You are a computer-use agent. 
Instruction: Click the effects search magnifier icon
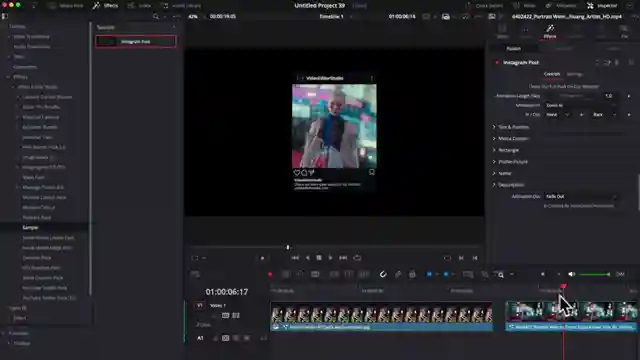tap(156, 17)
